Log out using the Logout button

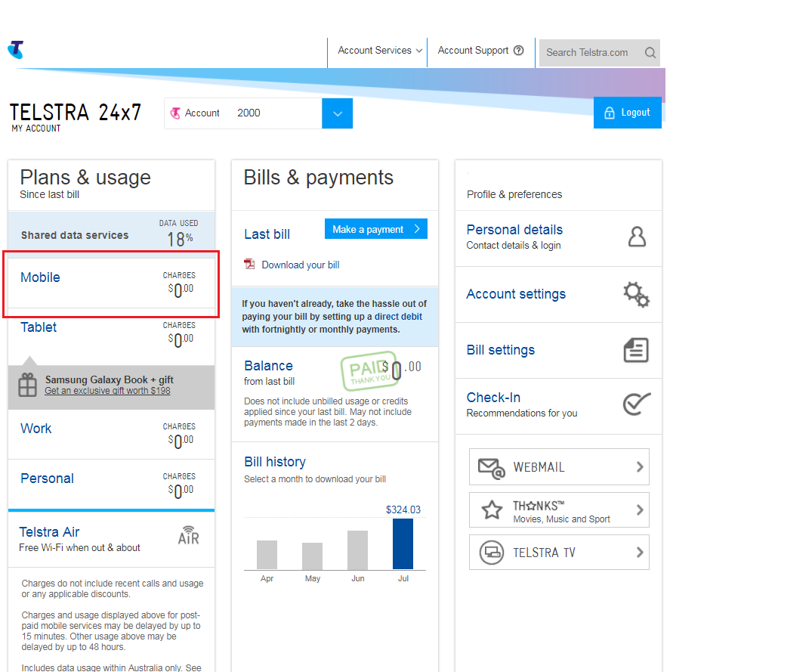(x=627, y=113)
